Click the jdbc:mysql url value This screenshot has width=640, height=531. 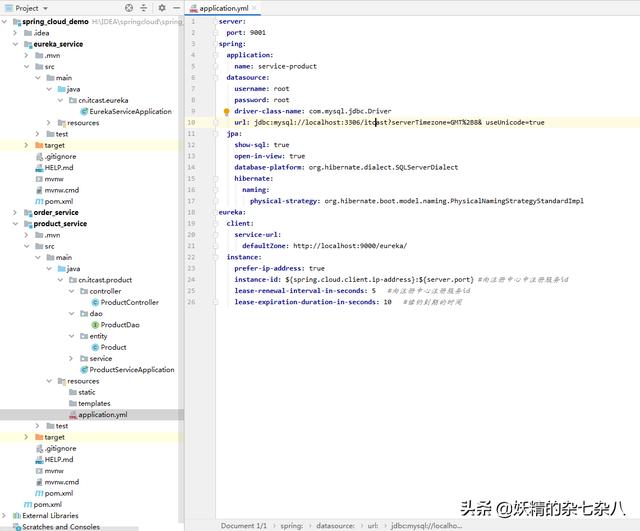(x=399, y=122)
